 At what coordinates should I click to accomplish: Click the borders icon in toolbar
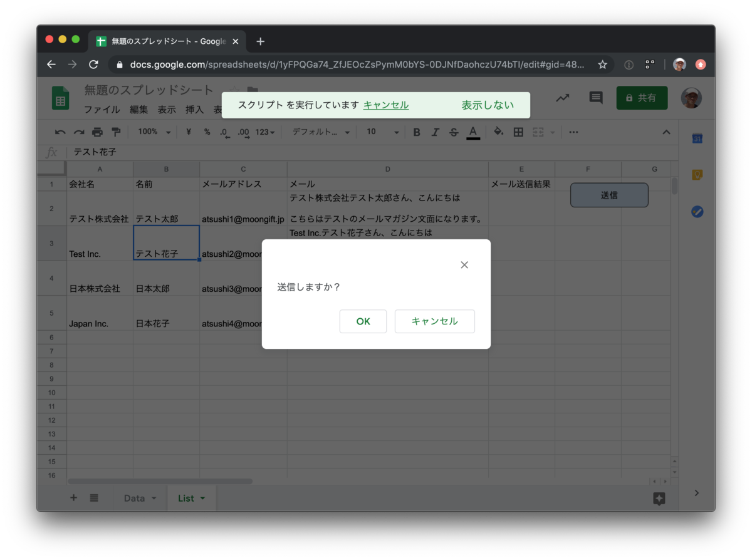[518, 132]
